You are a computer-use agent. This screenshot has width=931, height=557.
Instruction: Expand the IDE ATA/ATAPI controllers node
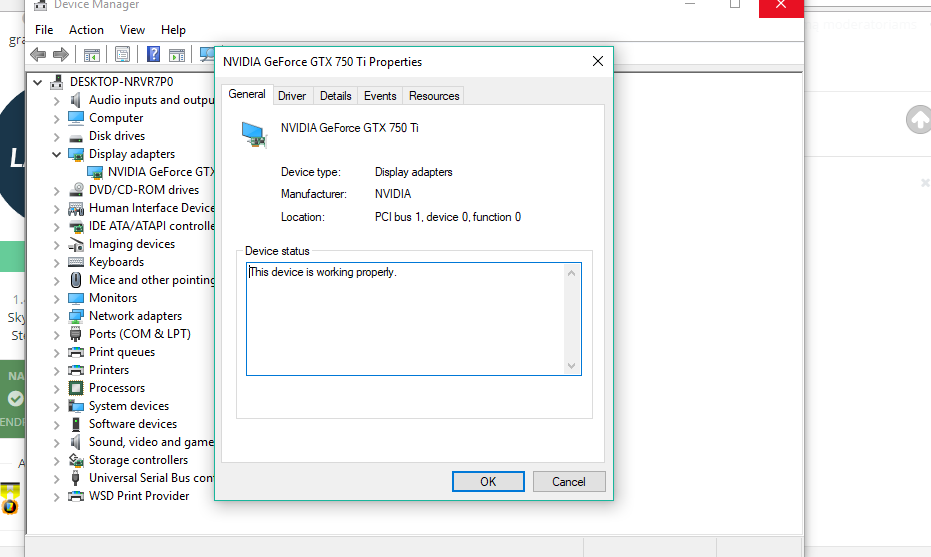click(56, 227)
